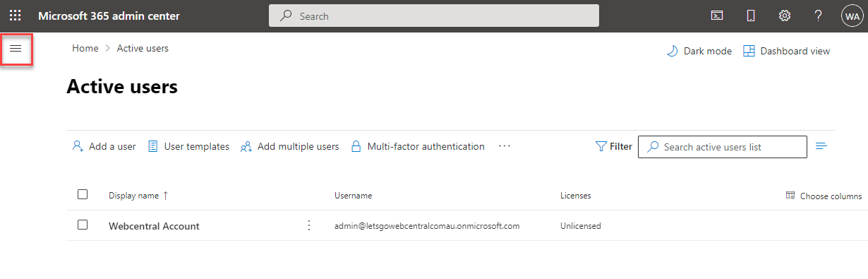Click the Choose columns table icon
This screenshot has width=868, height=279.
(x=790, y=196)
